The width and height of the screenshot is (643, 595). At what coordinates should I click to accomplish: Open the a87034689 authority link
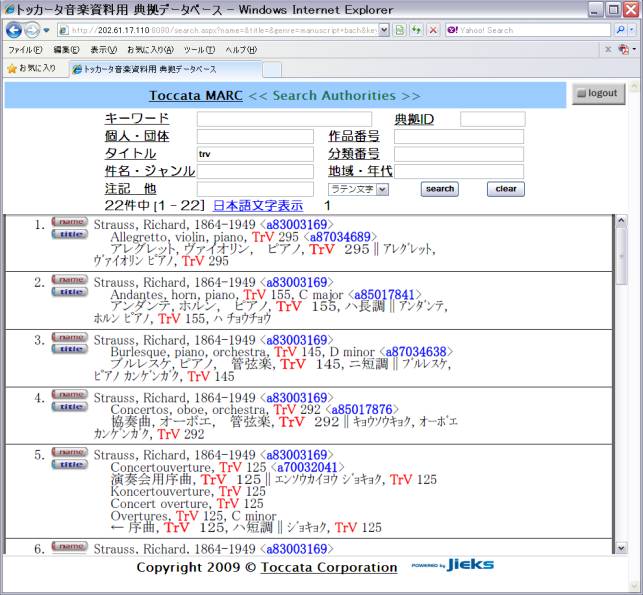click(340, 237)
